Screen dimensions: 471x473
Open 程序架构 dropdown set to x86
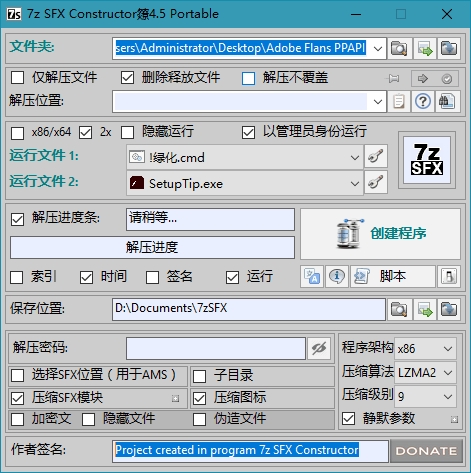pos(425,349)
